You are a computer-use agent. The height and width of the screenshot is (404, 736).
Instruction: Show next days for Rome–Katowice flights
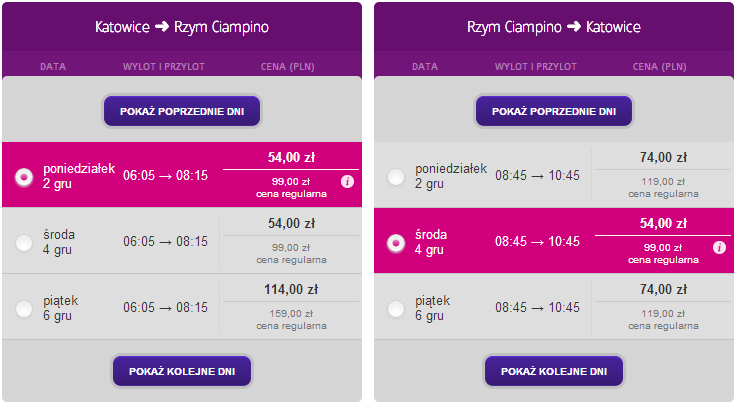554,370
